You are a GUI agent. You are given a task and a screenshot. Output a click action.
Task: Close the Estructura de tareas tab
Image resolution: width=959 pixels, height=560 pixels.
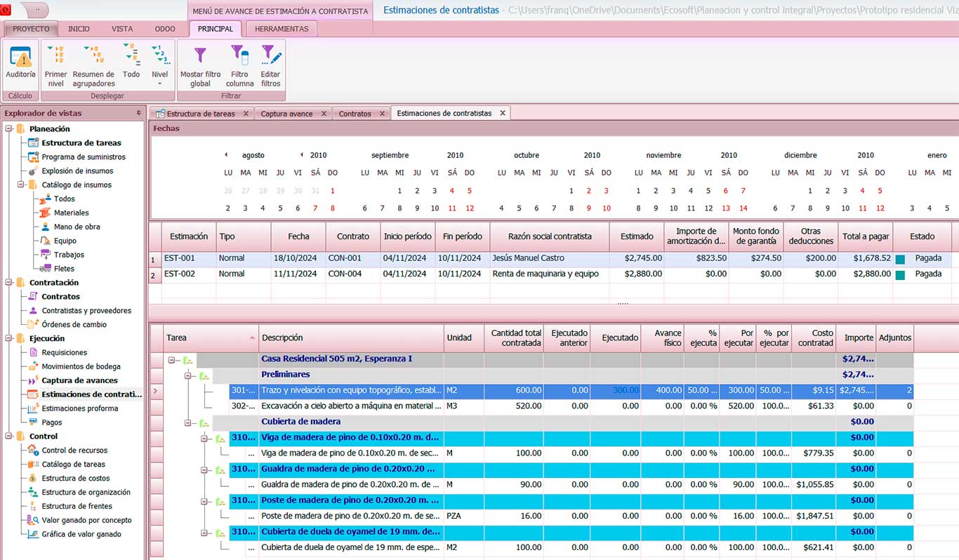pos(246,114)
